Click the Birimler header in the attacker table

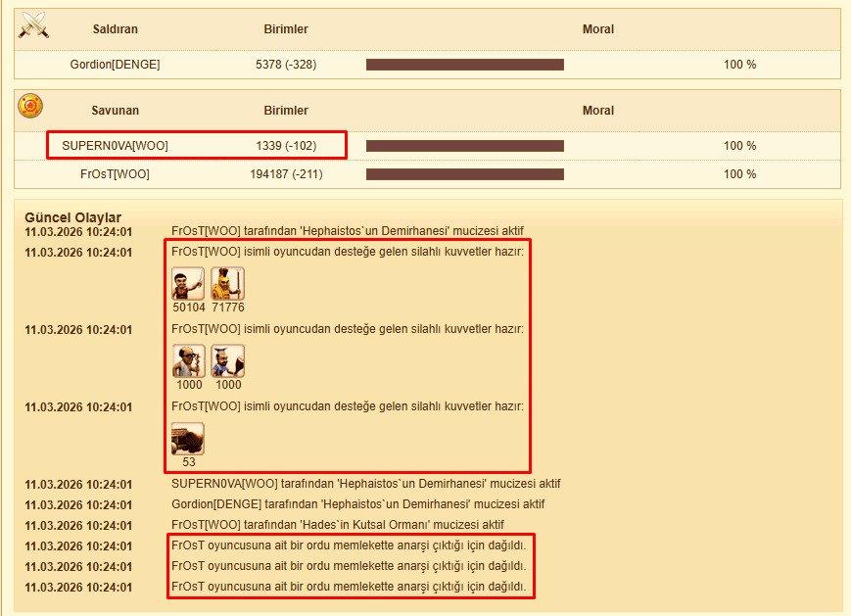286,29
